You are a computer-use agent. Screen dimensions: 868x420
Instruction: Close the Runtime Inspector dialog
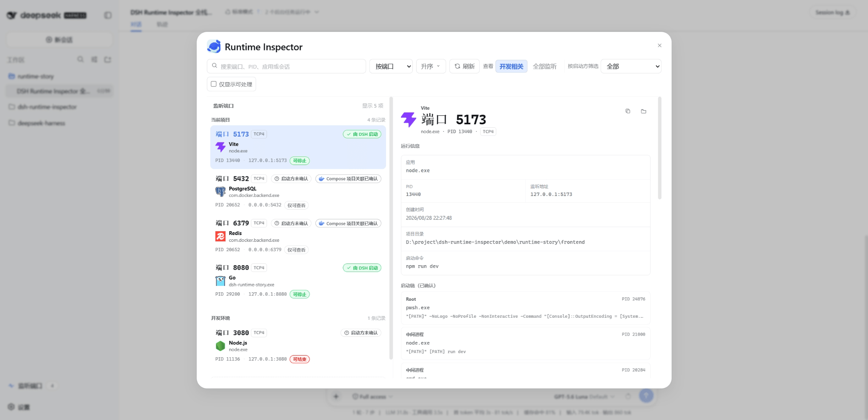659,45
